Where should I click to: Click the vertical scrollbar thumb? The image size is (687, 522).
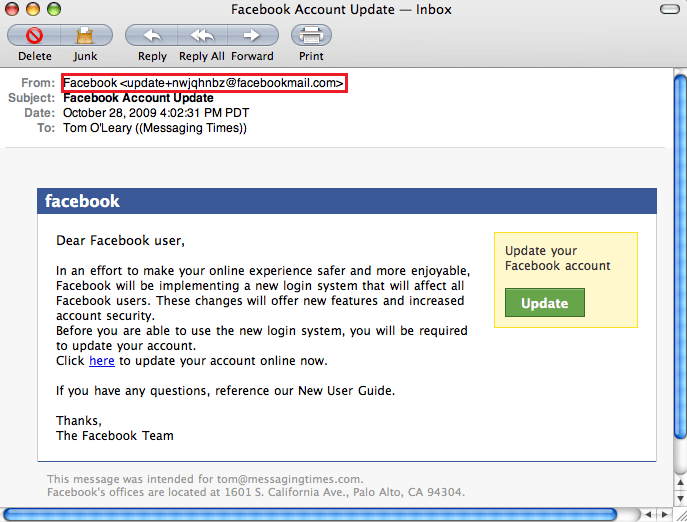point(680,257)
